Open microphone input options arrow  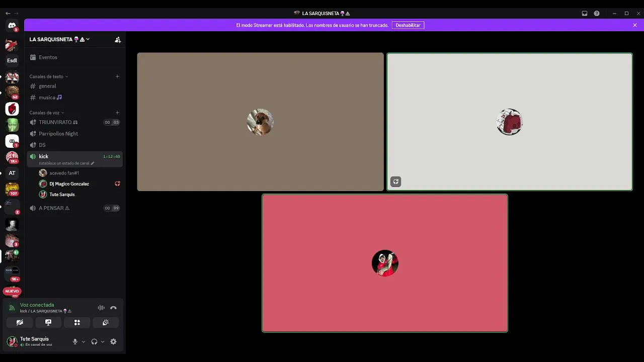84,341
